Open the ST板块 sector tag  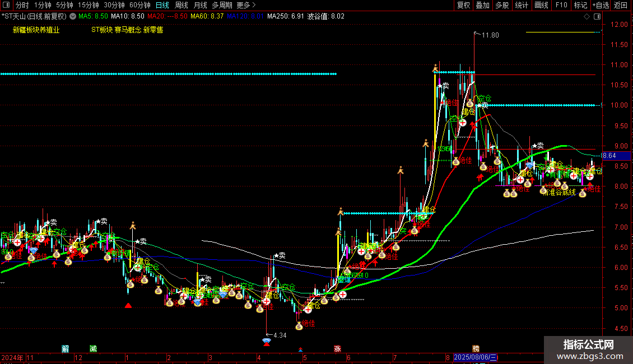tap(102, 30)
